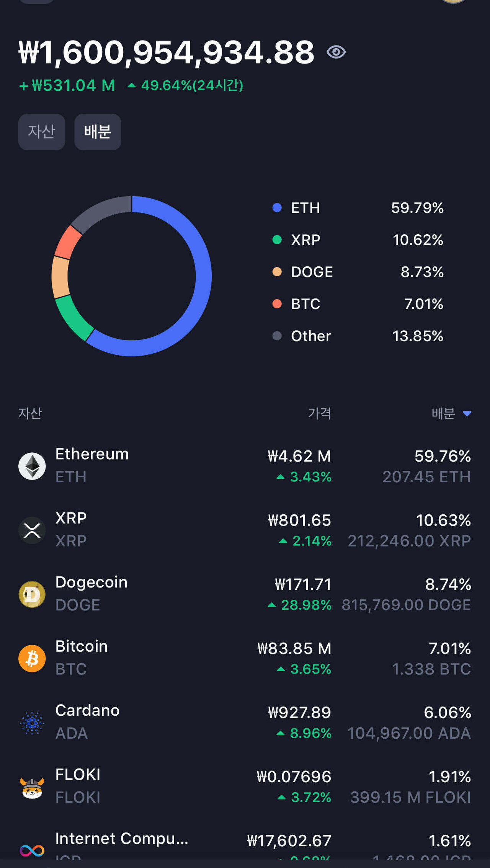Click the Other legend entry label

(311, 336)
